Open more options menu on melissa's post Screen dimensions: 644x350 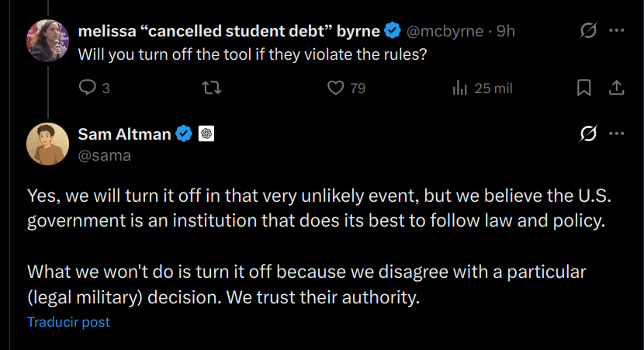(617, 31)
